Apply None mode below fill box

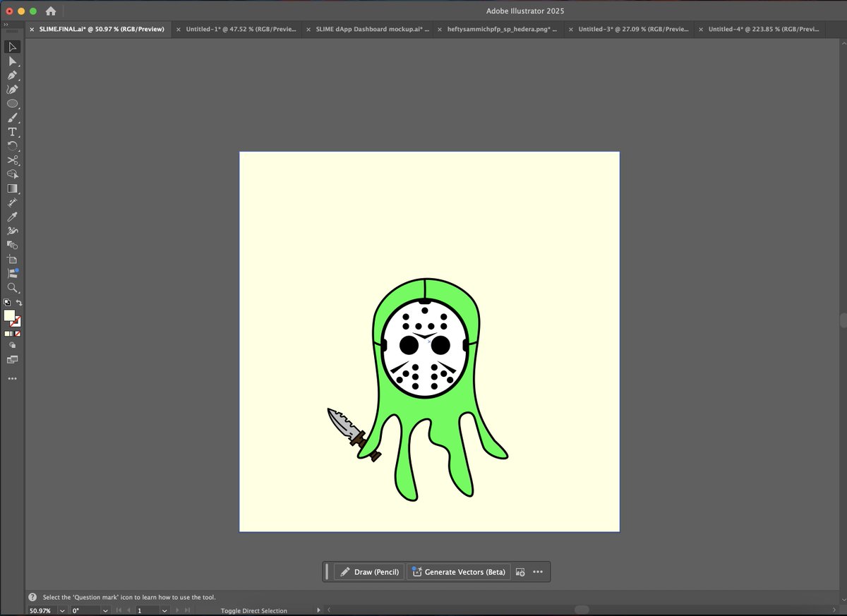click(x=18, y=334)
